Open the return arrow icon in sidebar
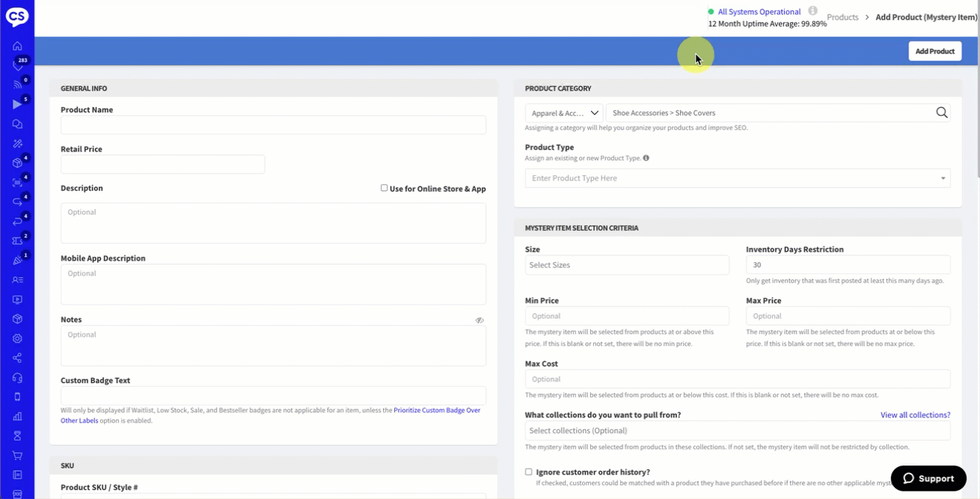The image size is (980, 499). point(17,221)
